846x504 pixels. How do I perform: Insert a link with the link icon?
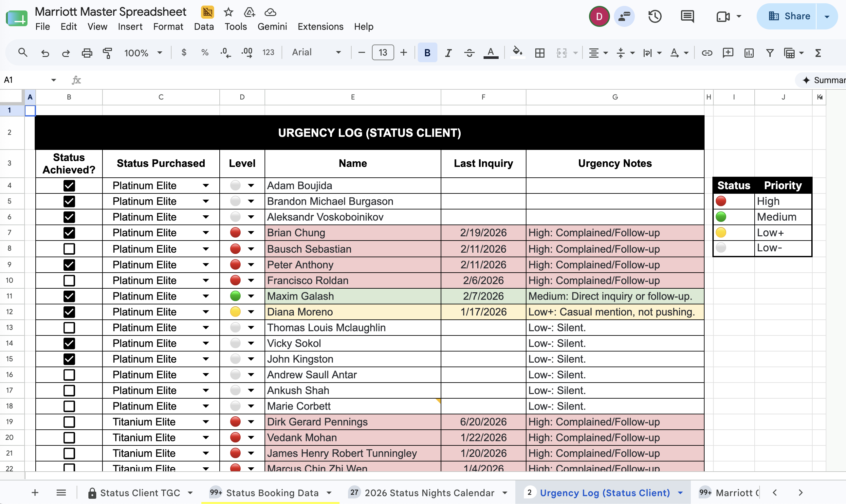[707, 53]
